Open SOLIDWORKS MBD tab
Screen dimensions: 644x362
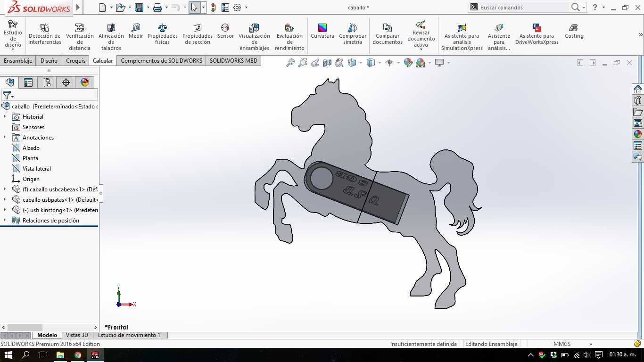point(233,61)
